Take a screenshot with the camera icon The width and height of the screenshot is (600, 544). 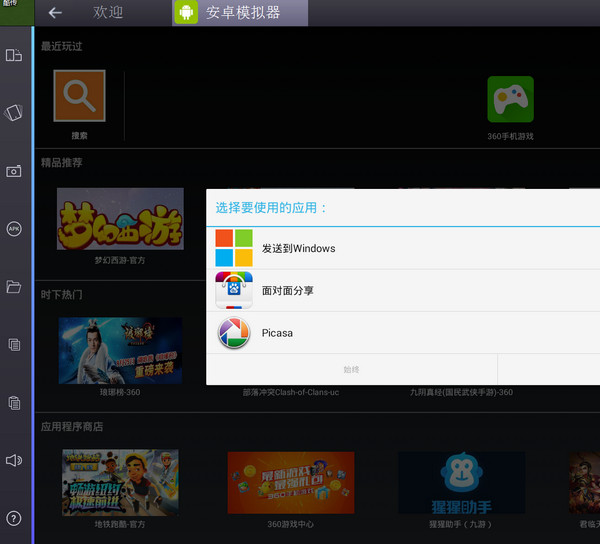(x=14, y=171)
